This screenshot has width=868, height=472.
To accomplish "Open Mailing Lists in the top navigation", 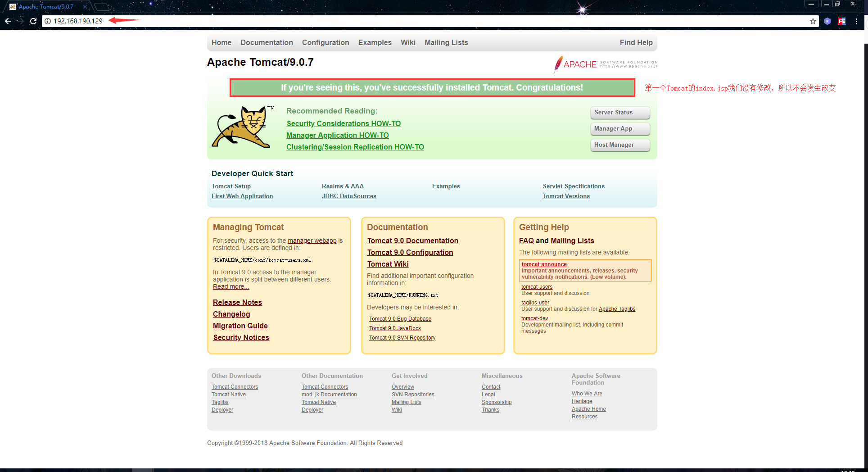I will point(446,42).
